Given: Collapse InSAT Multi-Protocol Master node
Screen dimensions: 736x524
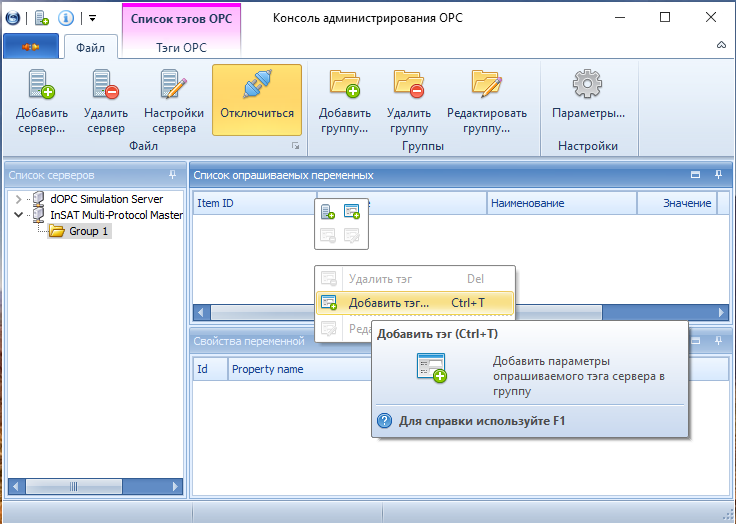Looking at the screenshot, I should point(18,215).
